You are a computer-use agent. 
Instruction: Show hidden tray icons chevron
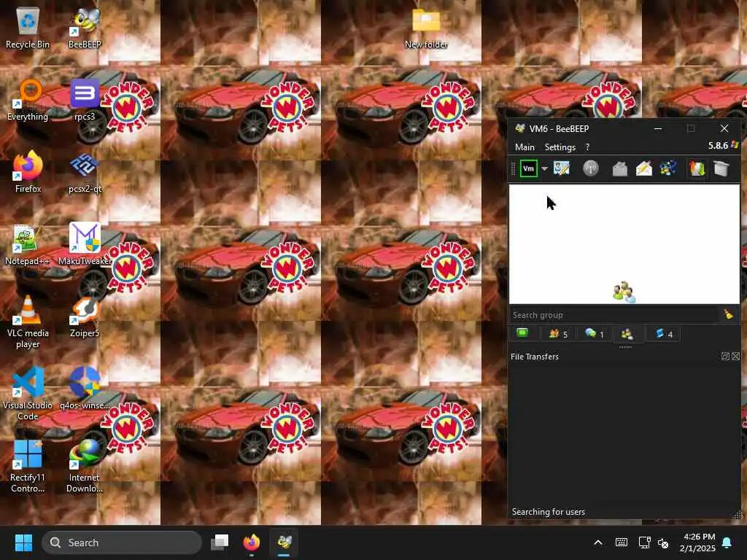(598, 542)
